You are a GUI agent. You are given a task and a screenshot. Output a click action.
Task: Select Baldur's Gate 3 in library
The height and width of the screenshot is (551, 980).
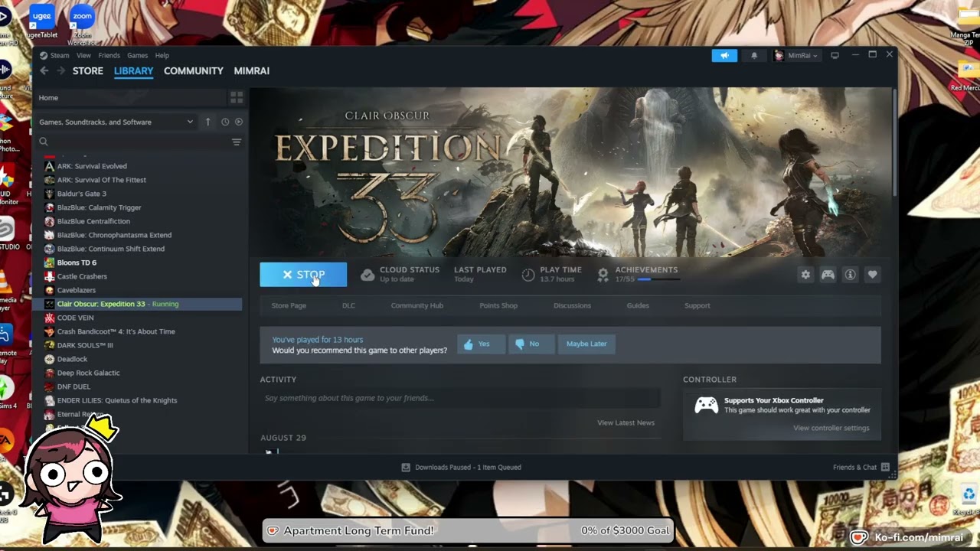point(81,194)
